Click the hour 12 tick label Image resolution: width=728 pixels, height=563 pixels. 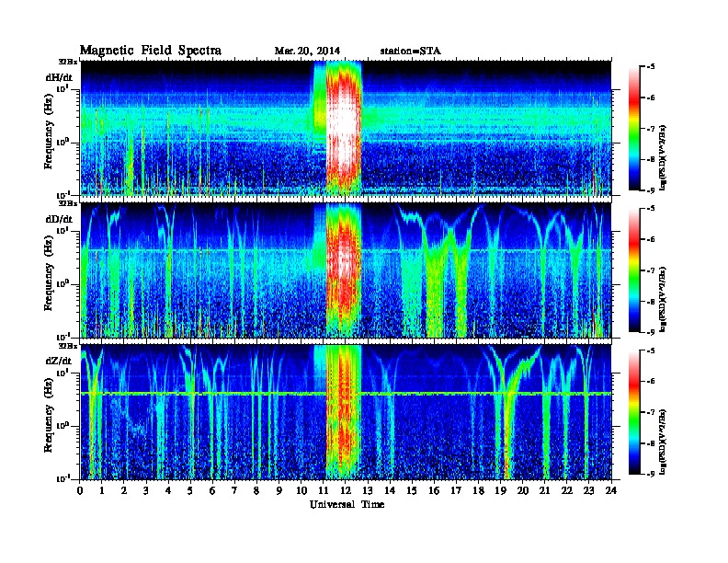(x=346, y=491)
